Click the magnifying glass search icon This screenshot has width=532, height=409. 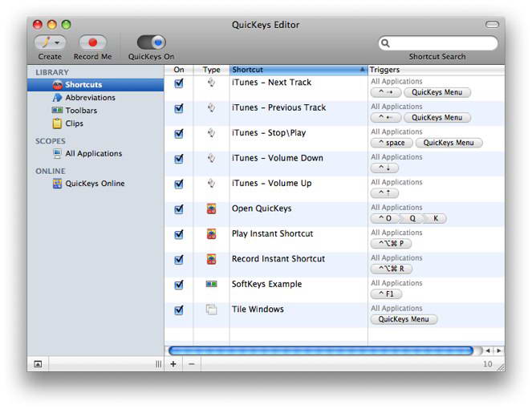[385, 43]
